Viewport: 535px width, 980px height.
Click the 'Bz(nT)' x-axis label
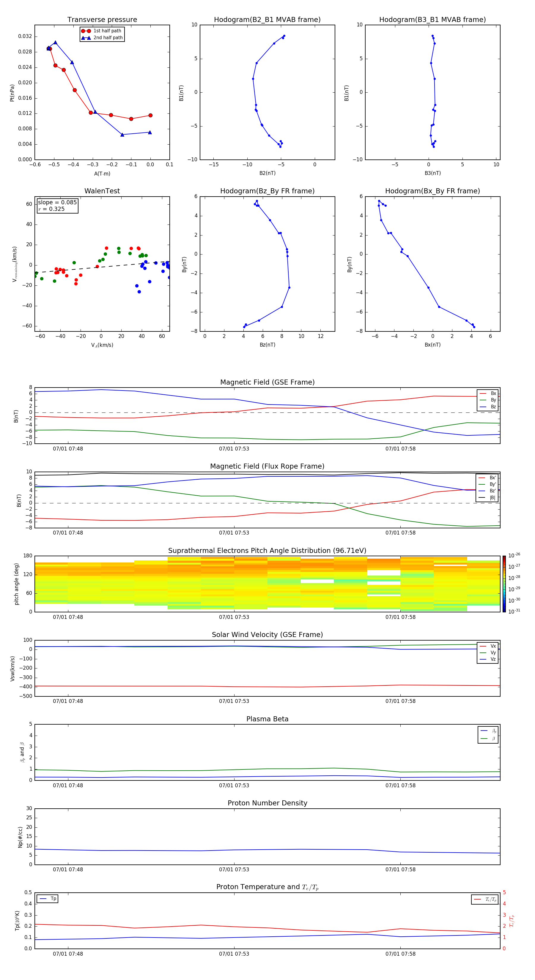click(267, 345)
